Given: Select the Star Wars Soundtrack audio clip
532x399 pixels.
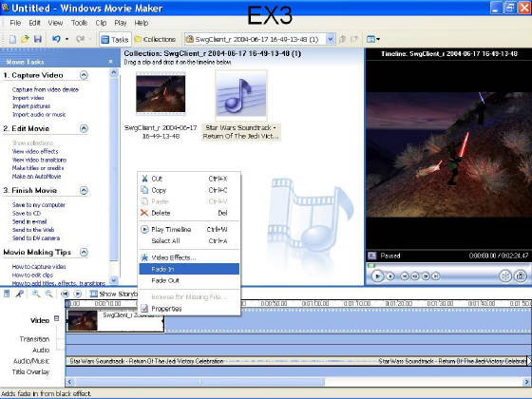Looking at the screenshot, I should (241, 96).
